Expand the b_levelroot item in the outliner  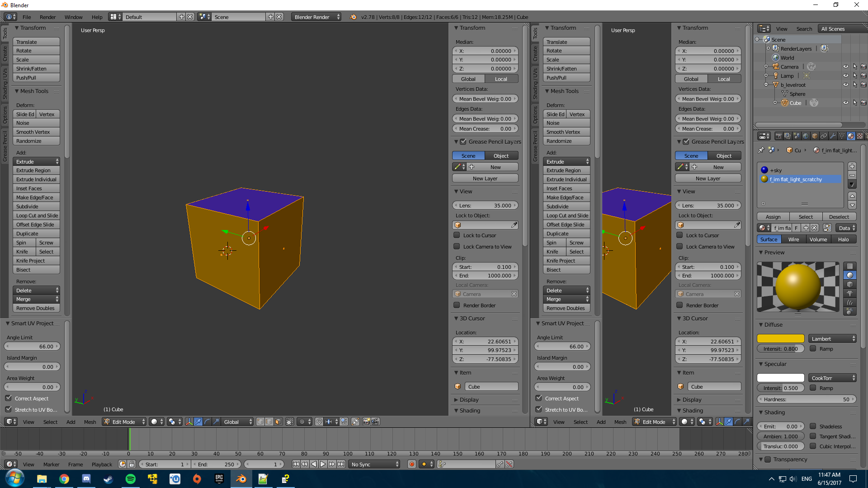pos(765,84)
